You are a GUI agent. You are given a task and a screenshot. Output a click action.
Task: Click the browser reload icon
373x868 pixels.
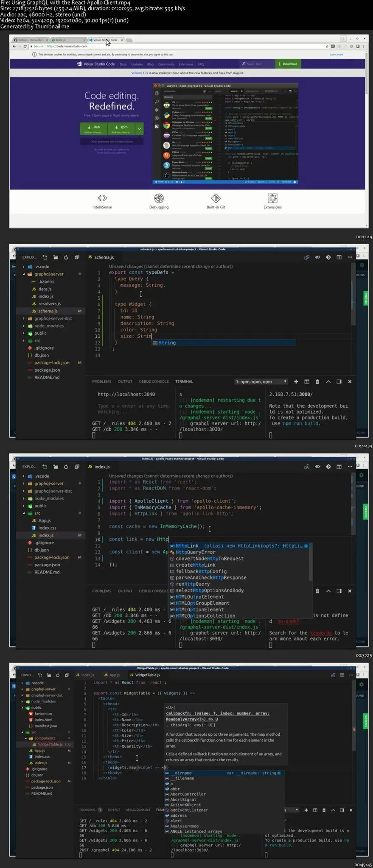click(x=25, y=46)
